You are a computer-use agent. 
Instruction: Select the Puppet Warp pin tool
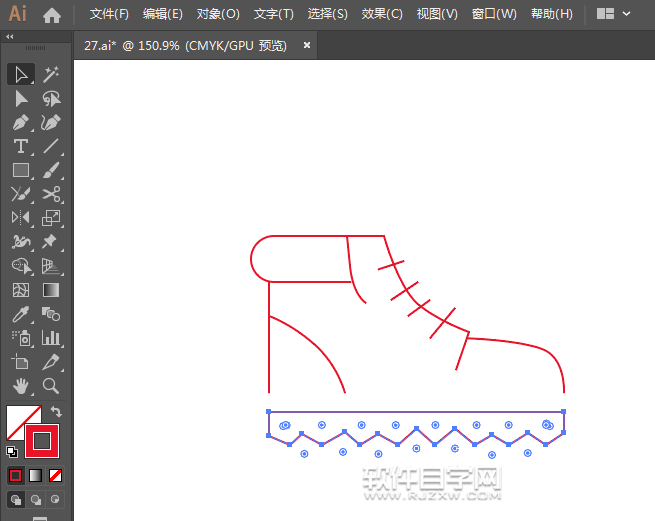[51, 241]
